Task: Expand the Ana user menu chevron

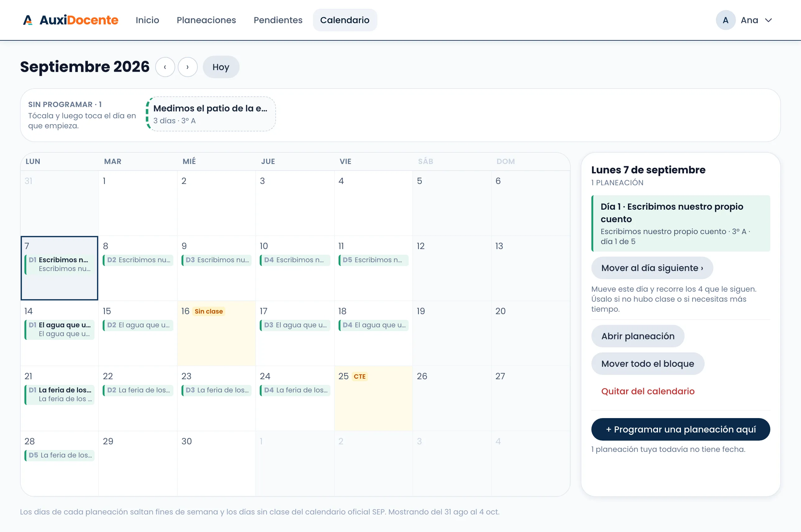Action: [768, 20]
